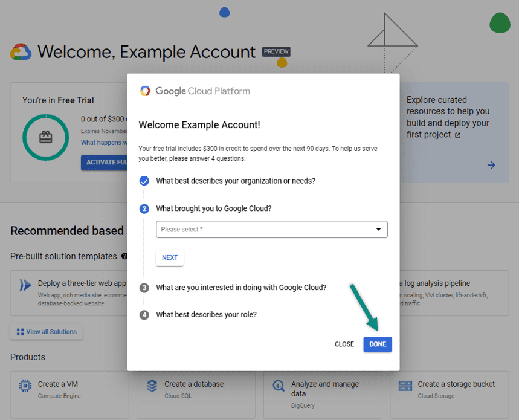
Task: Click the external link icon after first project
Action: [457, 135]
